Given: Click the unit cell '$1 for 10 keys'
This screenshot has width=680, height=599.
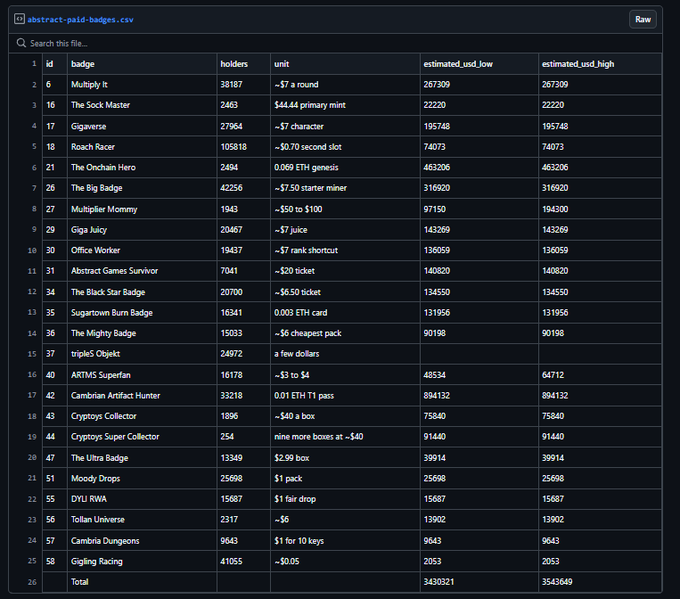Looking at the screenshot, I should [345, 540].
